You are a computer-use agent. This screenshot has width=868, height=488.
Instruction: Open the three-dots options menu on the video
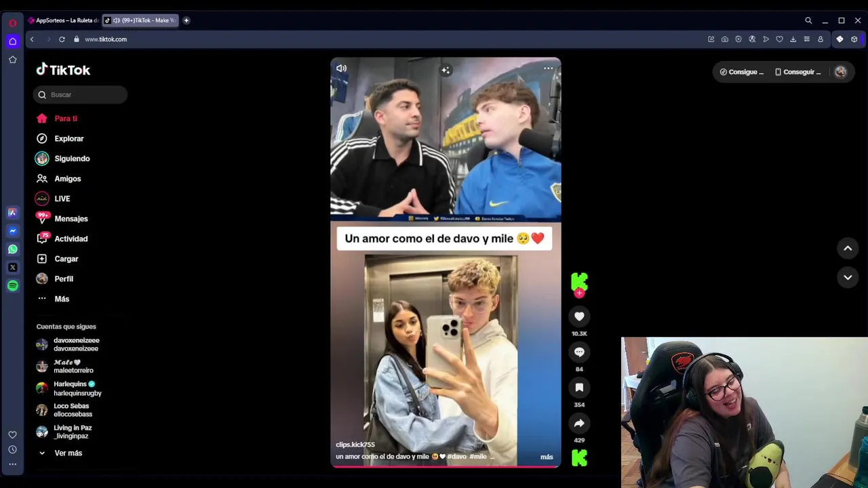(x=548, y=68)
